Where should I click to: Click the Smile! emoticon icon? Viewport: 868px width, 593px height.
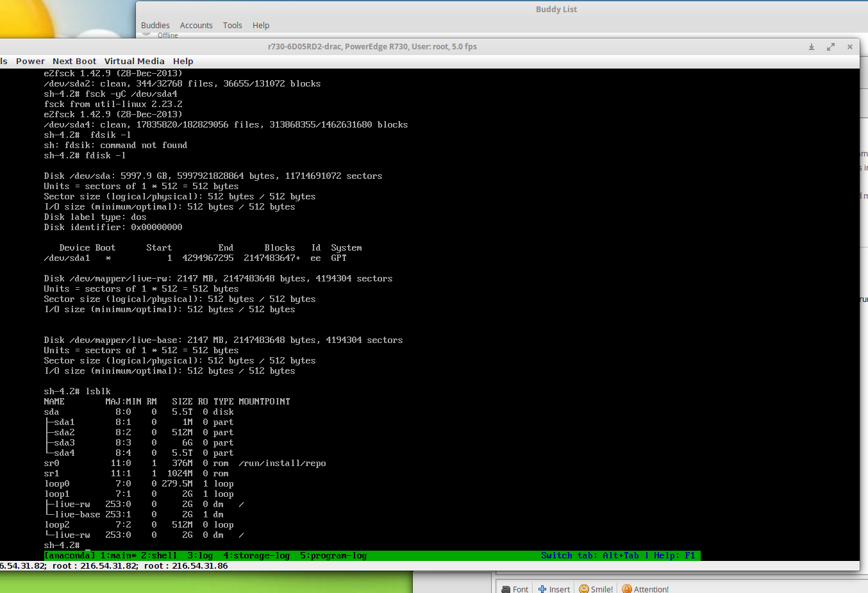point(583,589)
